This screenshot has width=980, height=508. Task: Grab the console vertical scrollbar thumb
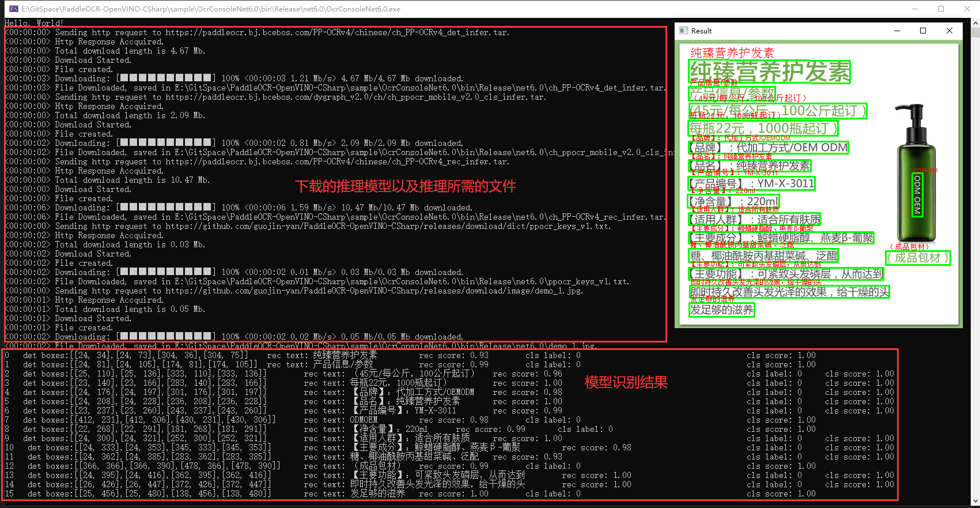(x=975, y=32)
